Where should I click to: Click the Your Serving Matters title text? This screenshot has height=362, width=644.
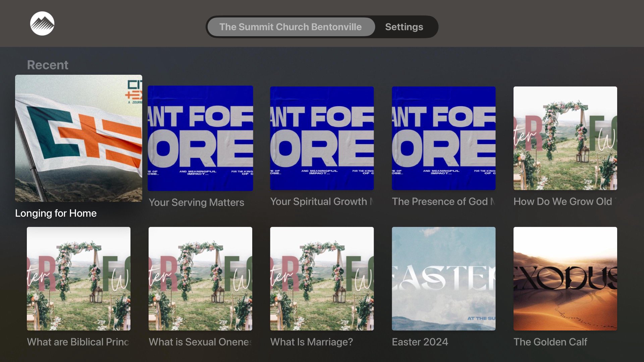pos(196,202)
